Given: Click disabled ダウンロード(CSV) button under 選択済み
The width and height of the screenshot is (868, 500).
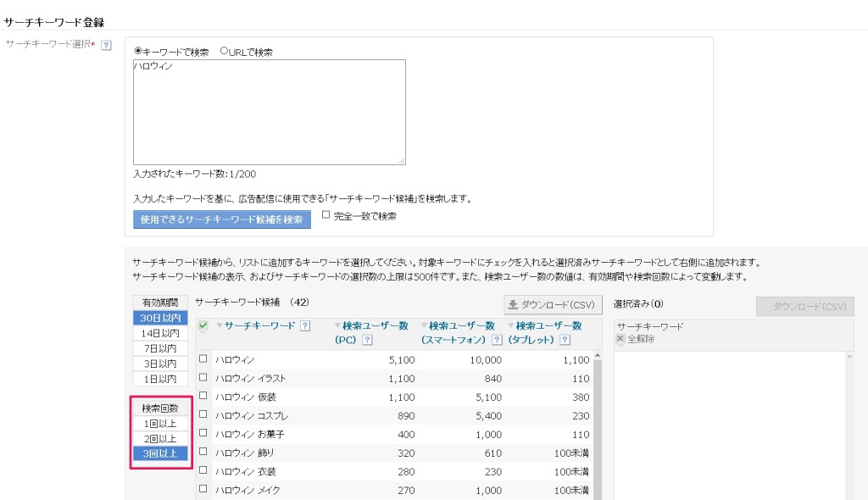Looking at the screenshot, I should click(805, 306).
